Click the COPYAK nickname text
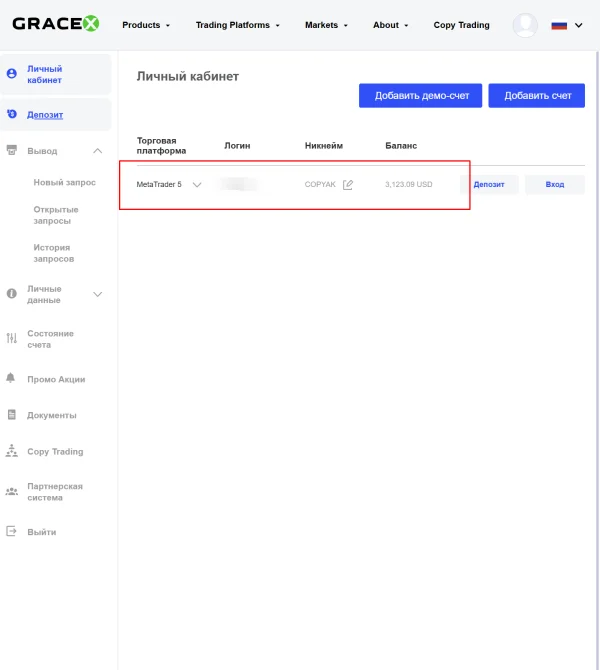600x670 pixels. click(320, 185)
